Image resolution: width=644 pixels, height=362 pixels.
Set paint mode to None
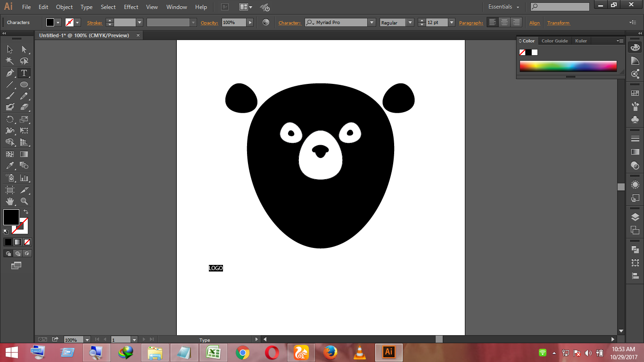(27, 242)
